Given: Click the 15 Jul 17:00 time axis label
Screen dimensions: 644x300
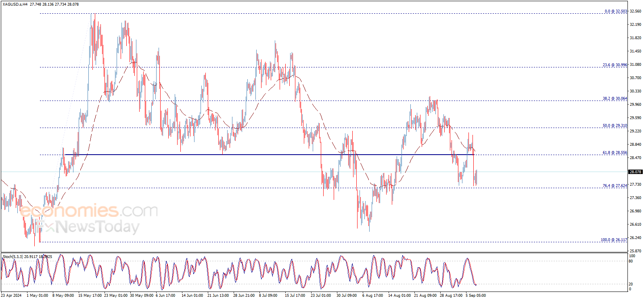Looking at the screenshot, I should (295, 296).
